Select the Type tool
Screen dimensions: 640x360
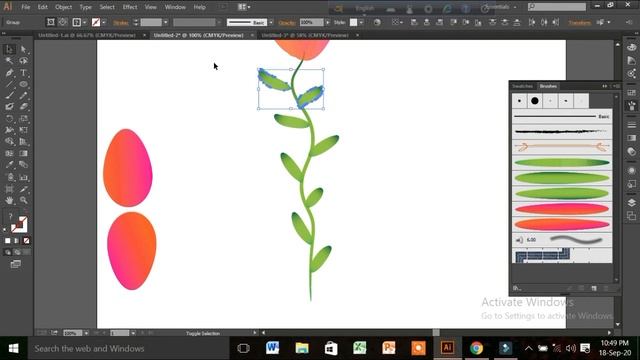[24, 73]
